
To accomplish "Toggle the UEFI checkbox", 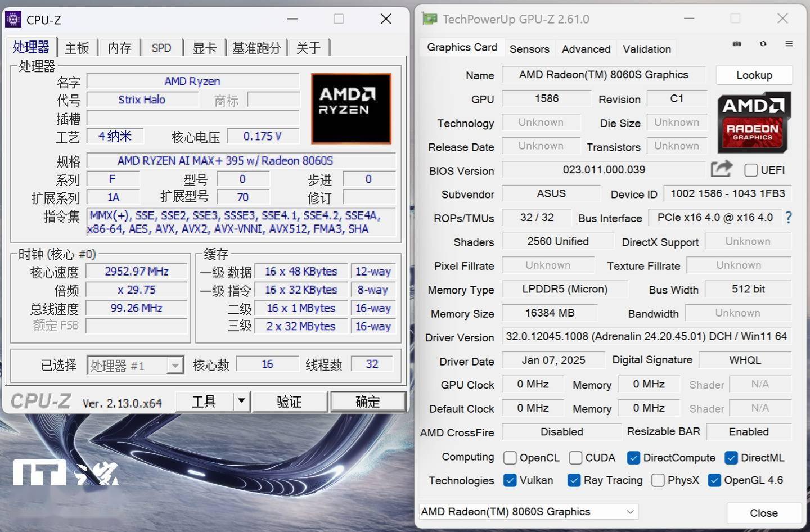I will click(751, 170).
